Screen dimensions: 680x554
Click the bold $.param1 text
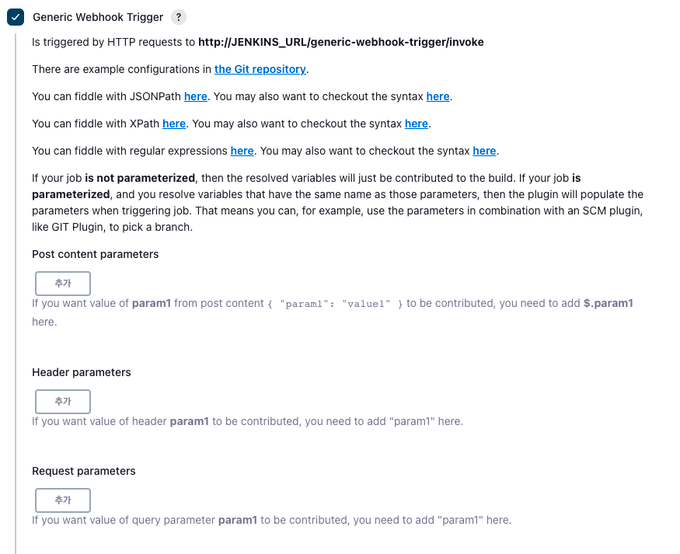(608, 303)
